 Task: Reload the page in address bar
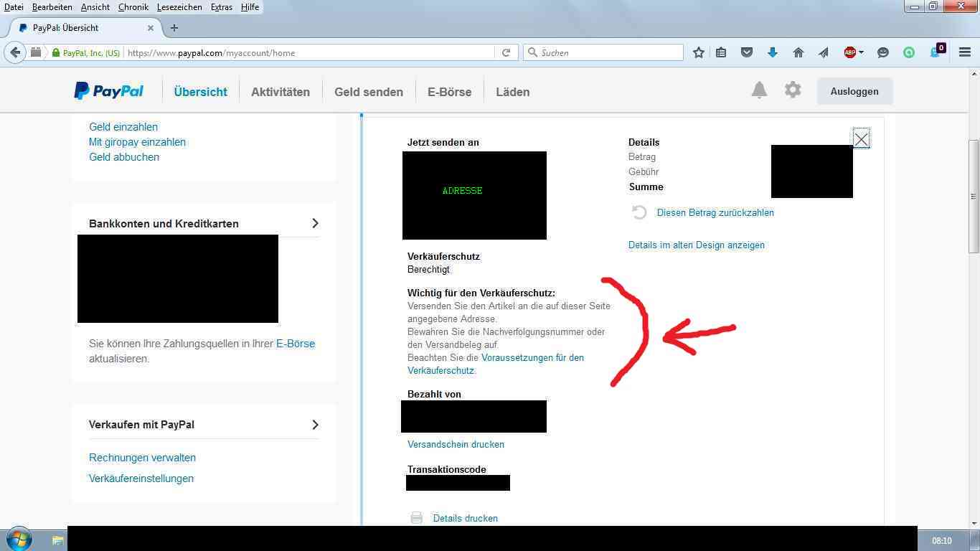pyautogui.click(x=506, y=52)
